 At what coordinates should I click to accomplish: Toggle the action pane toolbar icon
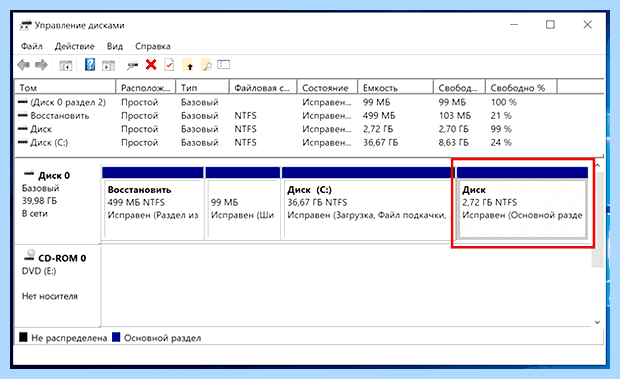[x=108, y=65]
